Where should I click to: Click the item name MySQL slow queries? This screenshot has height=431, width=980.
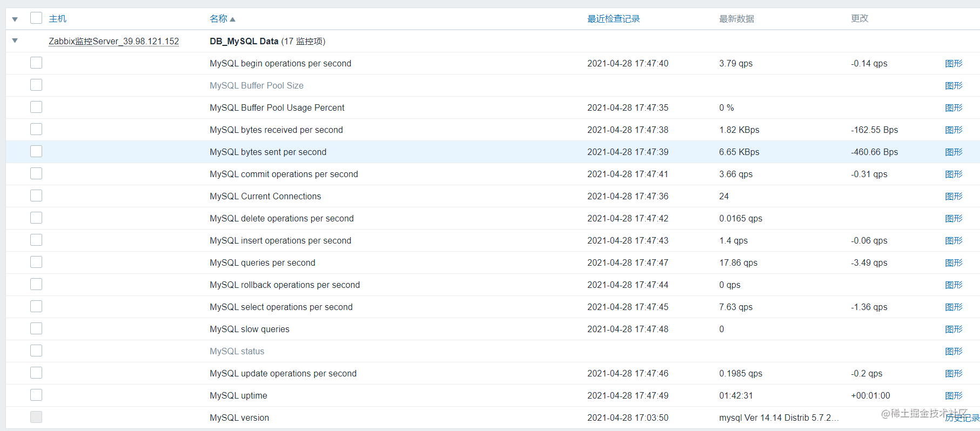tap(250, 329)
